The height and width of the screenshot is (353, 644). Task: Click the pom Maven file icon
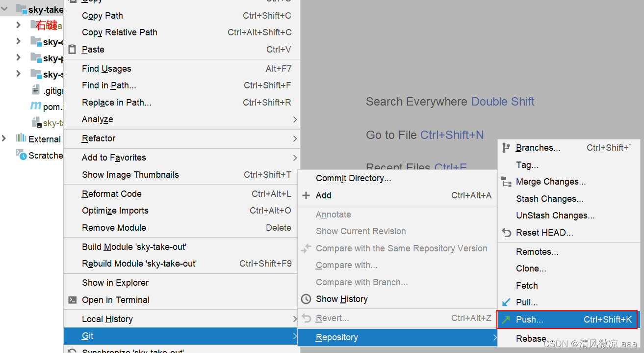click(x=36, y=106)
